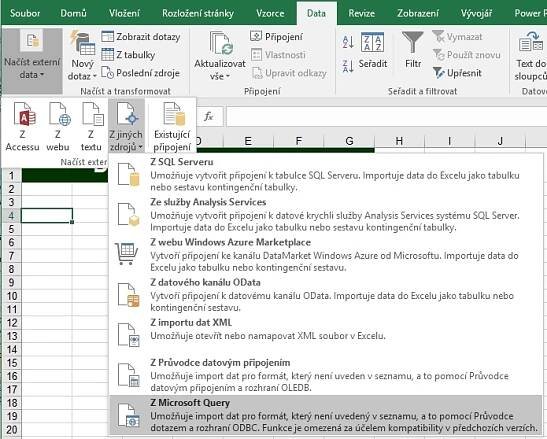The width and height of the screenshot is (547, 439).
Task: Toggle the Filtr funnel button
Action: [x=413, y=50]
